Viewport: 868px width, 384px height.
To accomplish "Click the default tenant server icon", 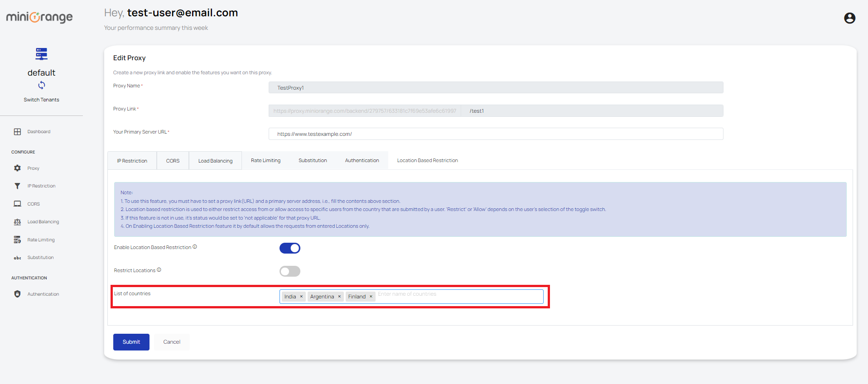I will pyautogui.click(x=41, y=54).
